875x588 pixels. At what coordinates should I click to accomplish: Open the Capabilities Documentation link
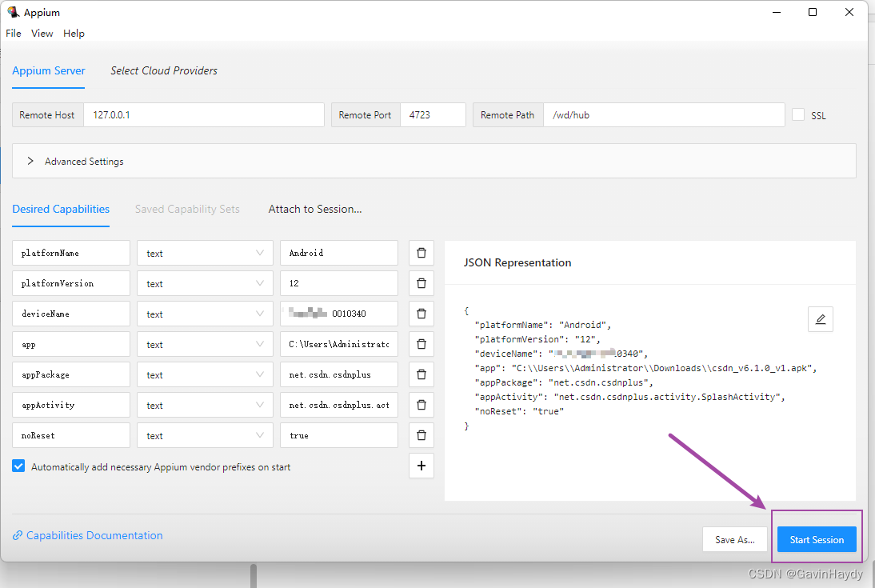click(94, 535)
